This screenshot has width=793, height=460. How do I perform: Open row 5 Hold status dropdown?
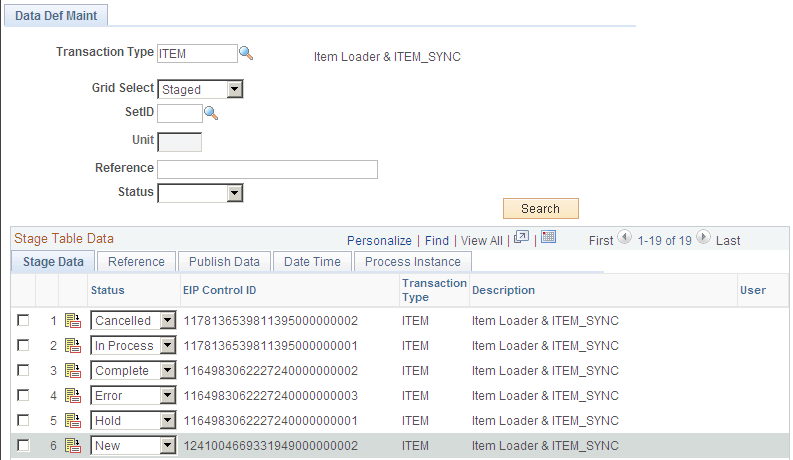(133, 421)
